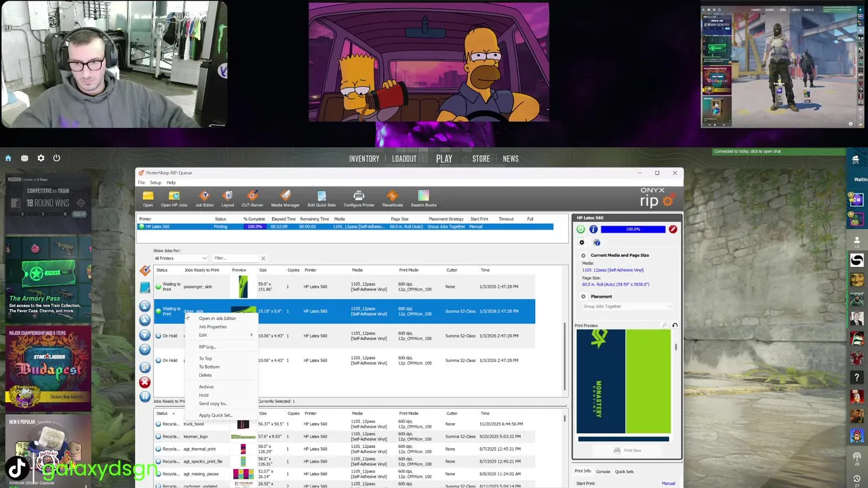
Task: Click the pause icon in queue sidebar
Action: [x=144, y=396]
